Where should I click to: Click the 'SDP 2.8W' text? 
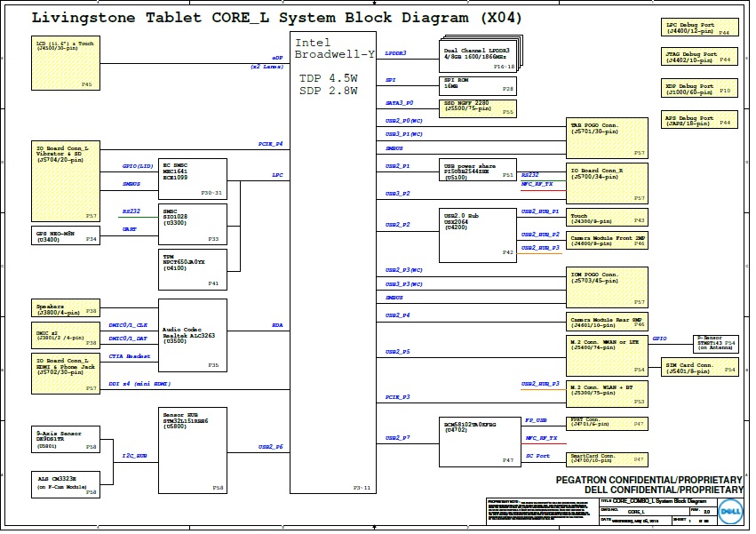tap(329, 91)
